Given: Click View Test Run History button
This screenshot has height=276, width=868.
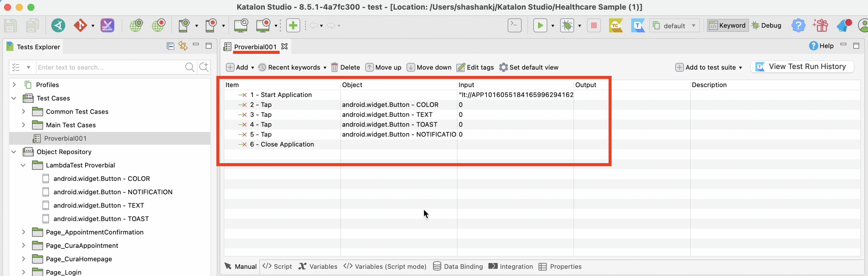Looking at the screenshot, I should pos(802,67).
